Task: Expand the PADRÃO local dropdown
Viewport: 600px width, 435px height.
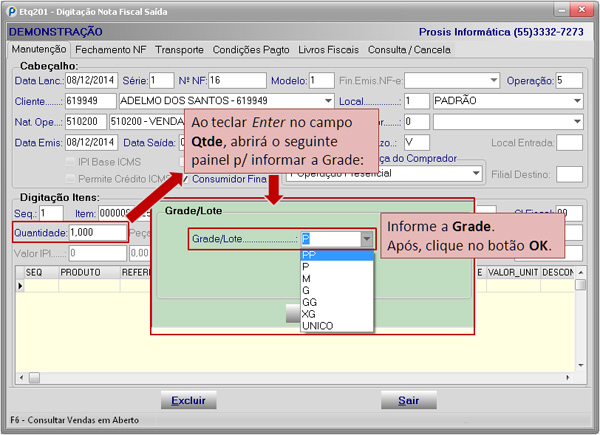Action: point(577,101)
